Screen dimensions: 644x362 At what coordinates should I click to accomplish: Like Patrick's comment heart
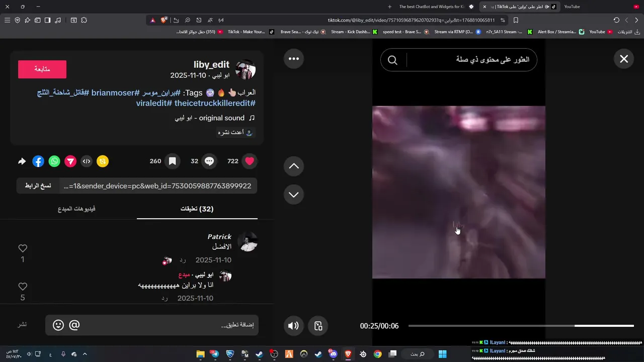[23, 248]
